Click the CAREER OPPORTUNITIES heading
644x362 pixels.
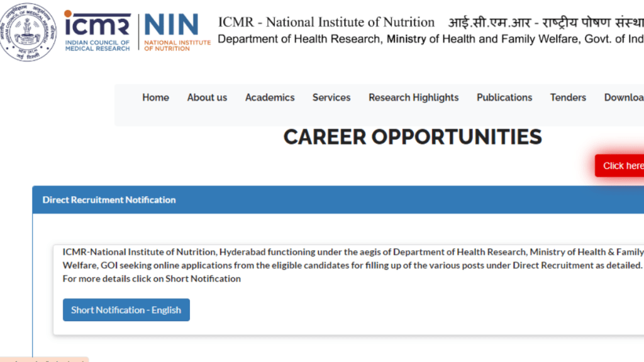[x=412, y=137]
